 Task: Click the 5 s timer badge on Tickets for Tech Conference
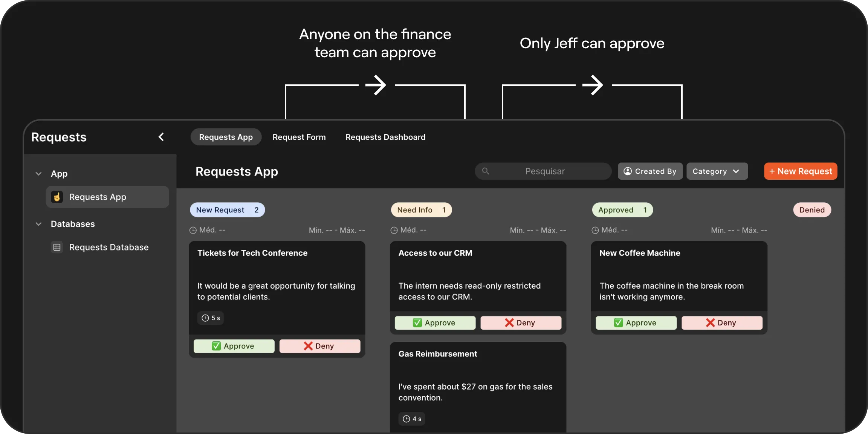(211, 318)
